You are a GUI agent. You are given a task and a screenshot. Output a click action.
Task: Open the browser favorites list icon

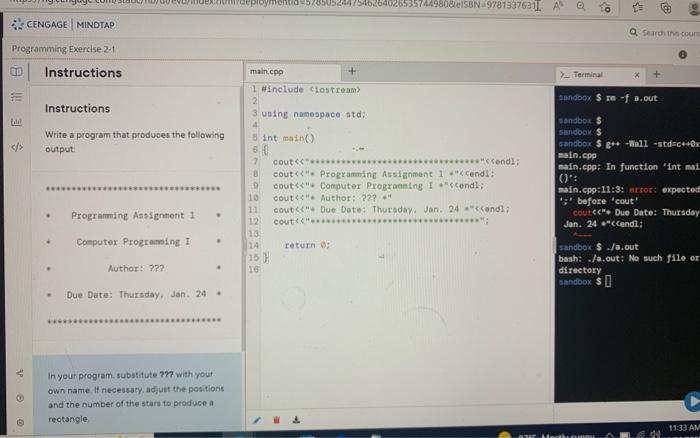click(x=638, y=7)
